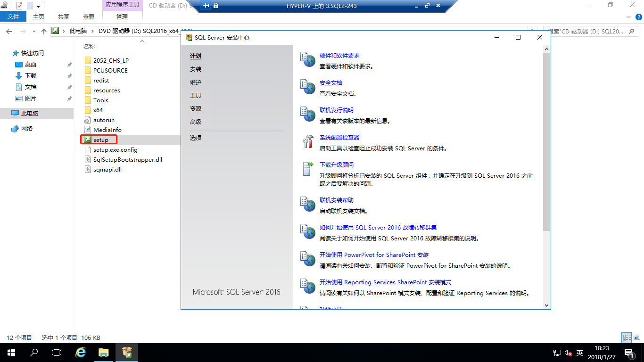644x362 pixels.
Task: Select the security documentation globe icon
Action: point(308,87)
